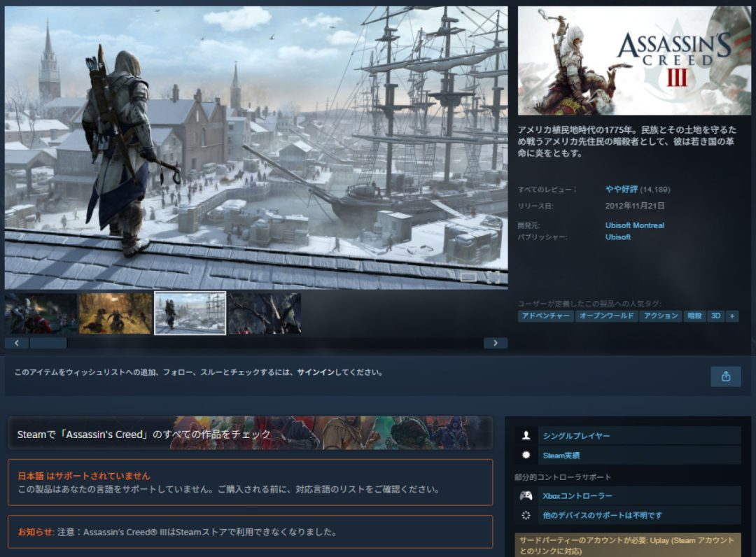The height and width of the screenshot is (557, 756).
Task: Click the thumbnail strip scrollbar handle
Action: coord(48,343)
